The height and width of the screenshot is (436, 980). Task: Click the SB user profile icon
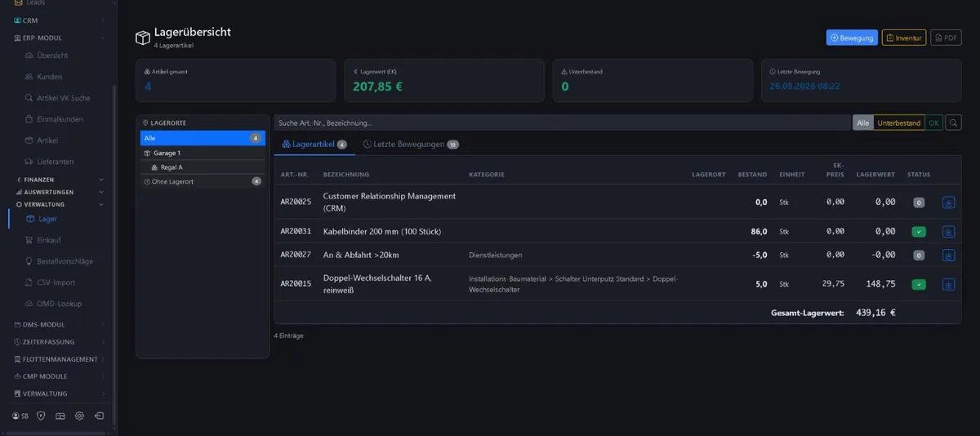click(20, 416)
